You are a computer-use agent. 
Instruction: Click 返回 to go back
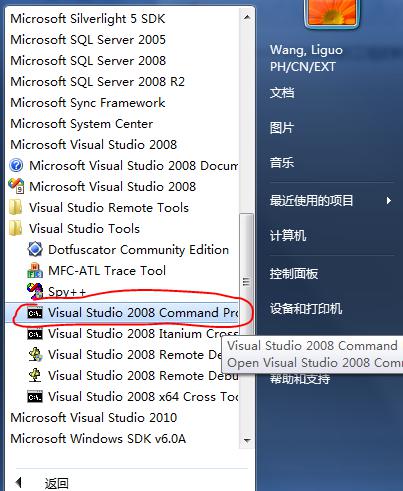[57, 483]
